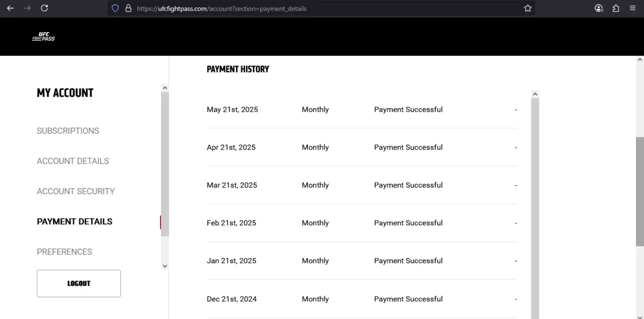Click the main page scrollbar thumb

(639, 192)
